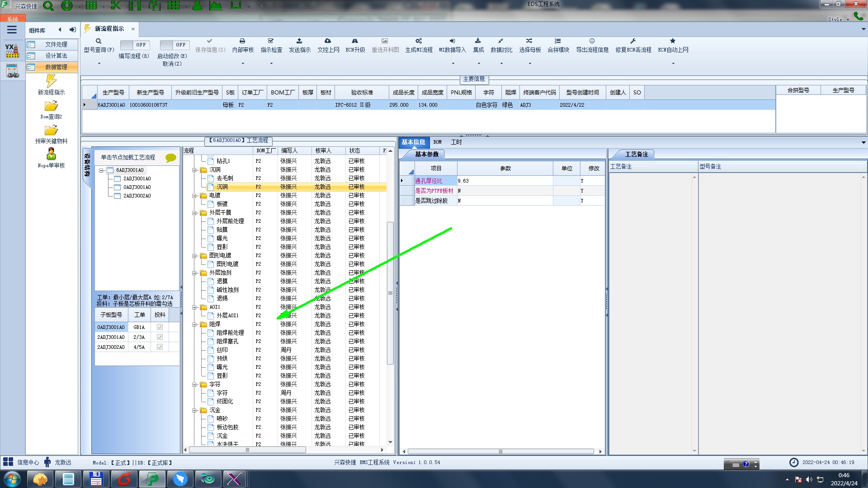The height and width of the screenshot is (488, 868).
Task: Open 新流程指示 lightning sidebar icon
Action: [x=51, y=81]
